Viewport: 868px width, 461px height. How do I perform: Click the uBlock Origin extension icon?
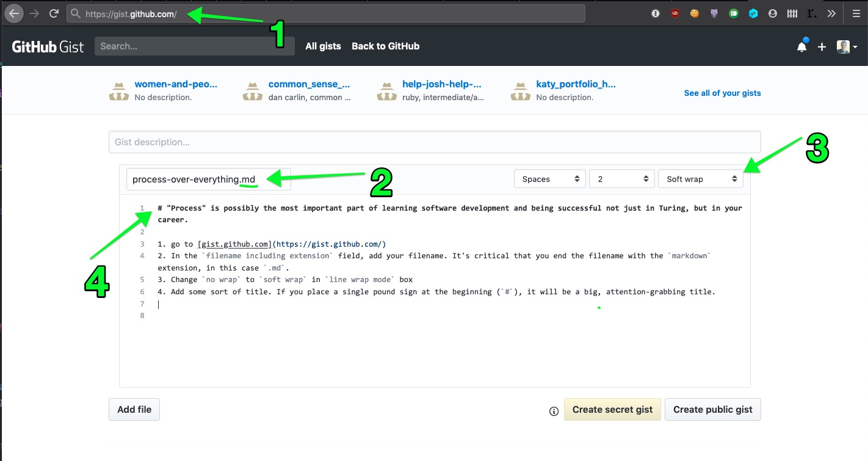[x=675, y=13]
